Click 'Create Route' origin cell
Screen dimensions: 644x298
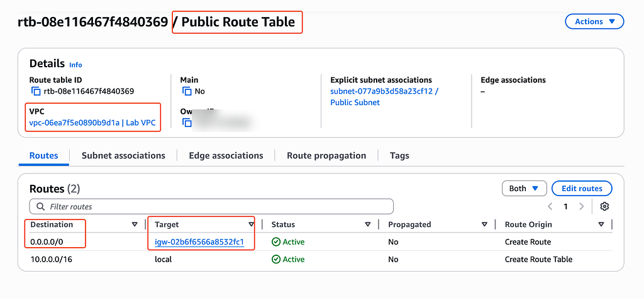click(528, 242)
